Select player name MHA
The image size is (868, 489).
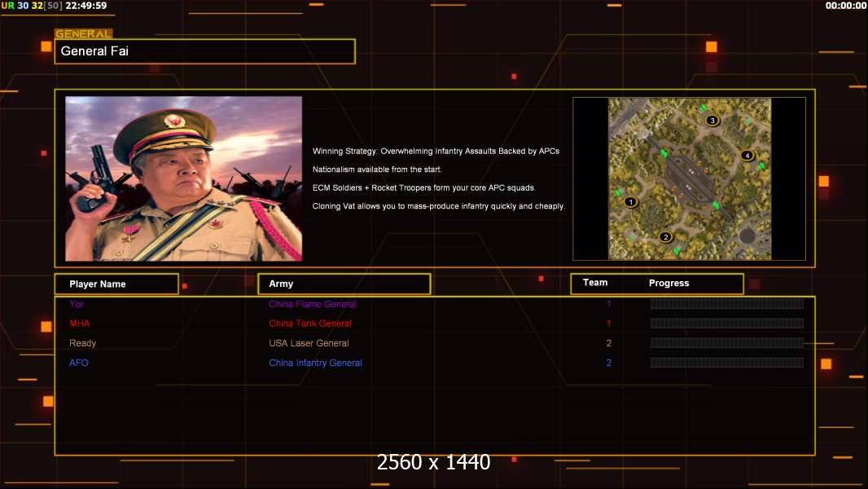click(x=79, y=324)
